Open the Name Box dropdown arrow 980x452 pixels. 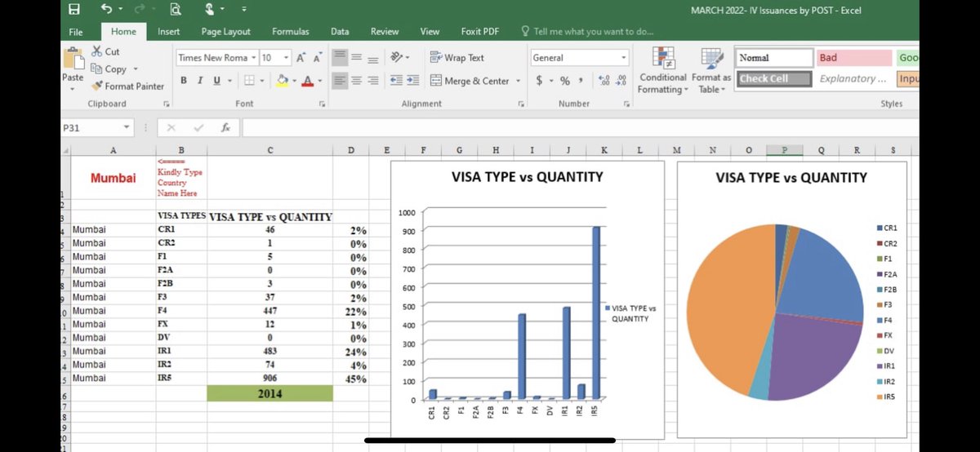tap(127, 128)
